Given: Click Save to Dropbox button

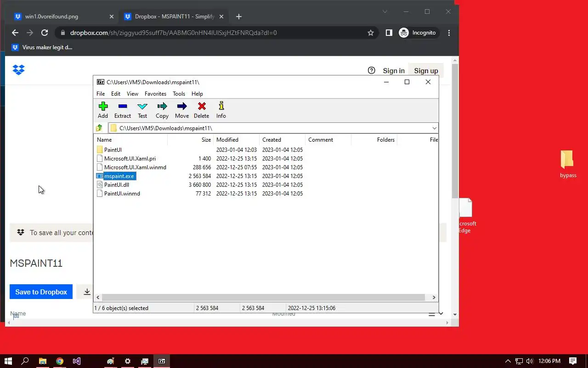Looking at the screenshot, I should [41, 292].
